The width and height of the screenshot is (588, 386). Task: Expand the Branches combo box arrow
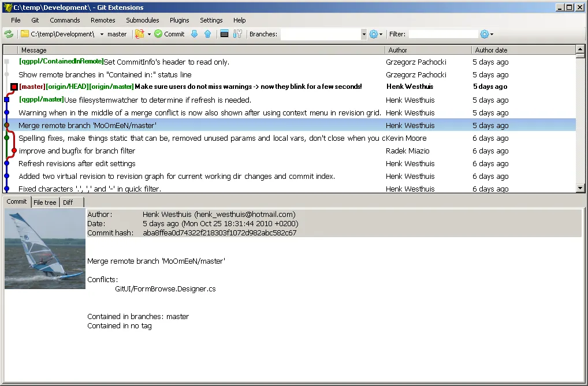364,34
